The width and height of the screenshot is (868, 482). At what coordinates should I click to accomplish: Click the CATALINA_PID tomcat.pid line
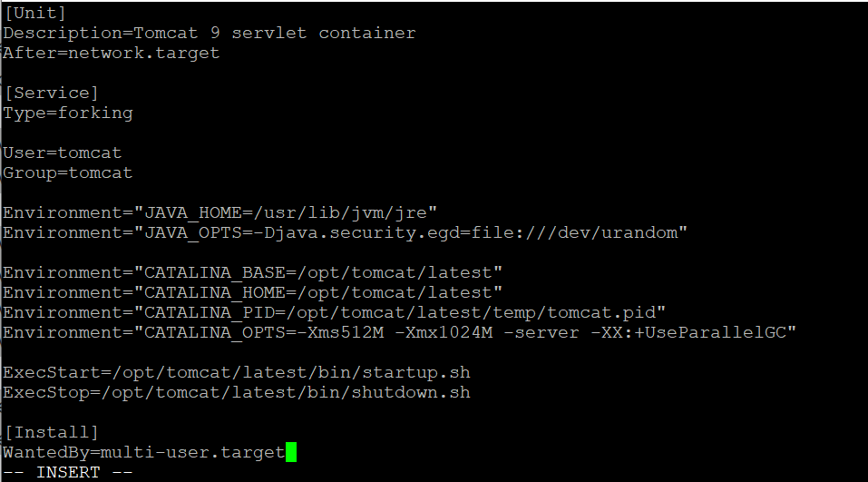click(334, 312)
